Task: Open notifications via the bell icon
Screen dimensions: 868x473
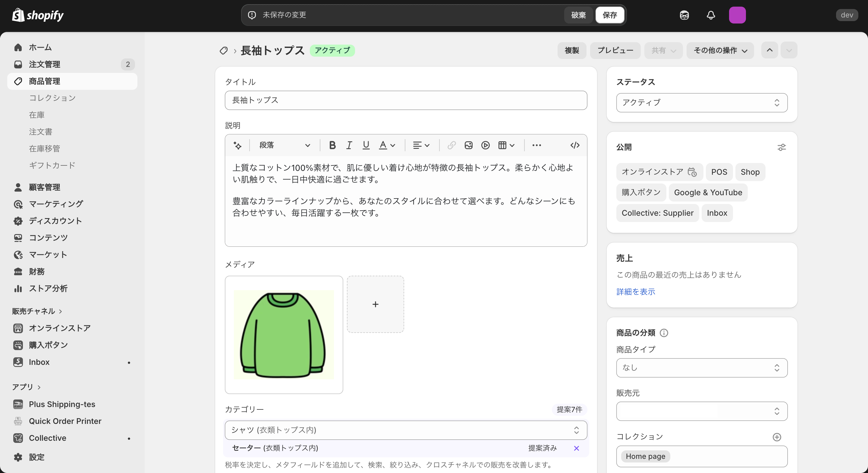Action: tap(711, 15)
